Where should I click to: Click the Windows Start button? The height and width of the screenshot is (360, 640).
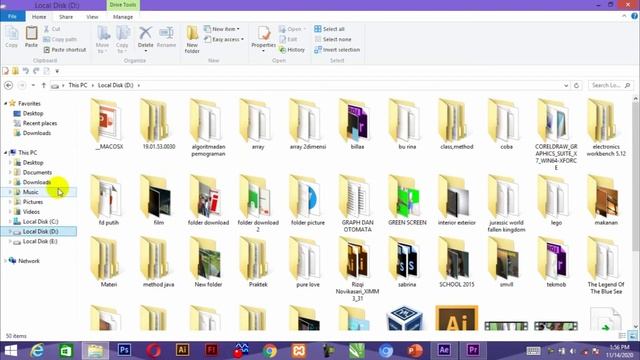click(x=11, y=350)
